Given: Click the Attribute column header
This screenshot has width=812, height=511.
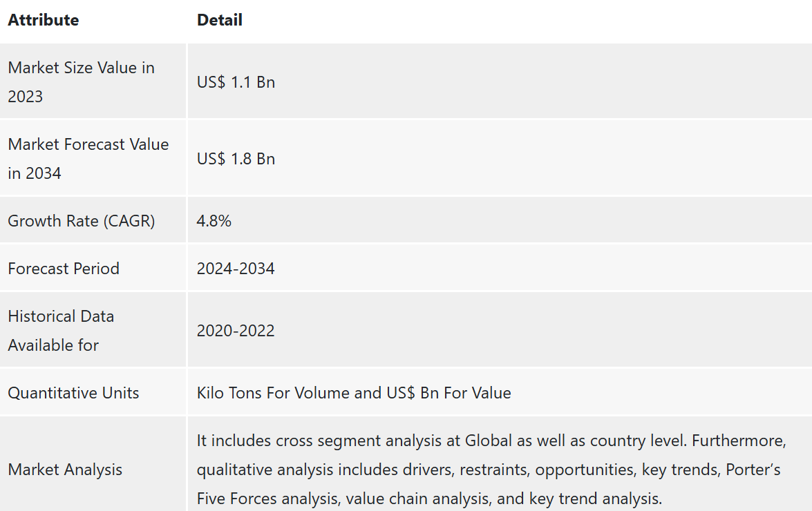Looking at the screenshot, I should coord(43,20).
